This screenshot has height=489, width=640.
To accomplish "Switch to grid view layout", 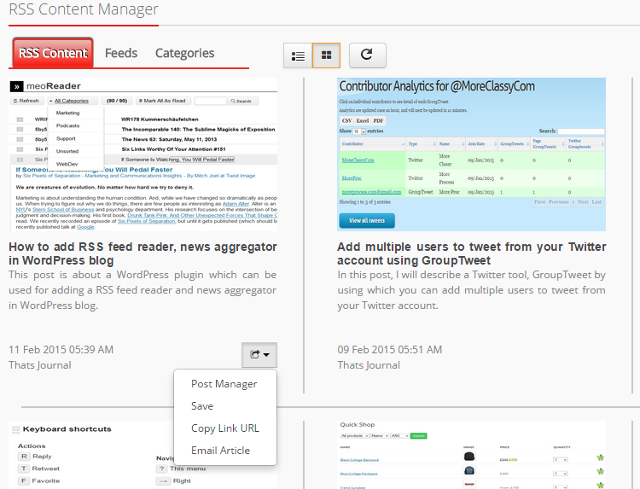I will [326, 56].
